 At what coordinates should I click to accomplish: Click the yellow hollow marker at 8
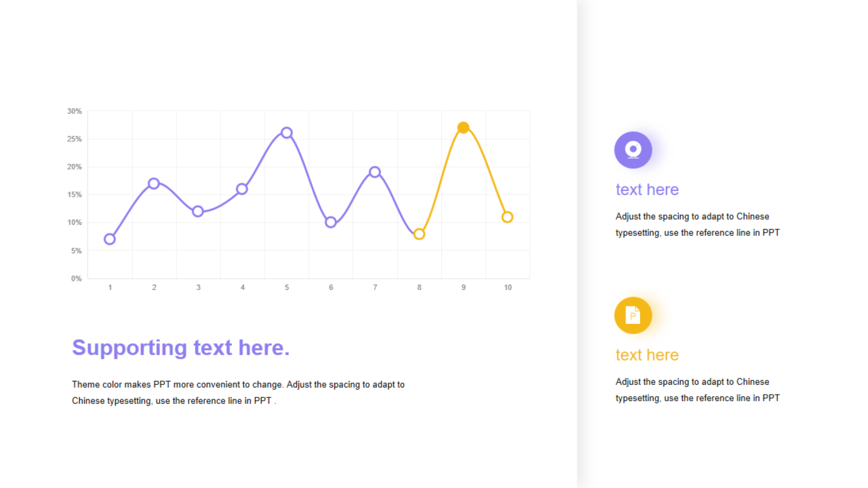tap(419, 234)
